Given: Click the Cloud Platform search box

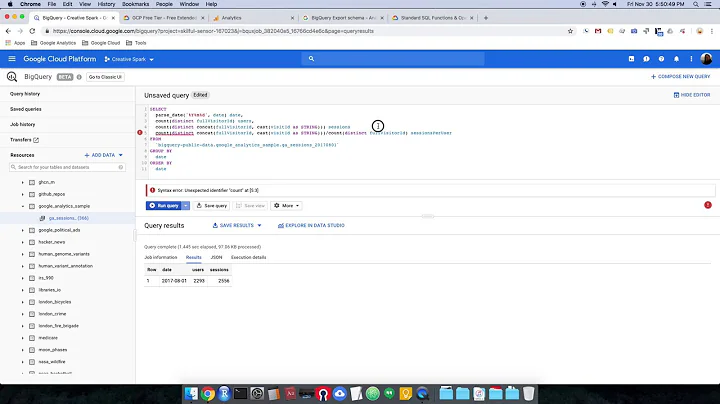Looking at the screenshot, I should click(x=393, y=59).
